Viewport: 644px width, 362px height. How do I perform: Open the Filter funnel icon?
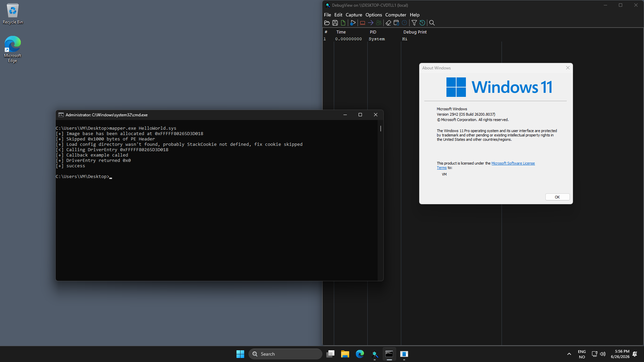414,23
